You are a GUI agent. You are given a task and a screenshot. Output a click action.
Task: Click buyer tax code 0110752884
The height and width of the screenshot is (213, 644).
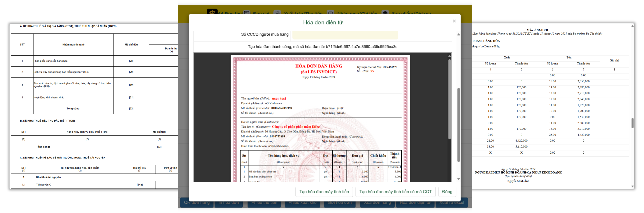[x=277, y=136]
